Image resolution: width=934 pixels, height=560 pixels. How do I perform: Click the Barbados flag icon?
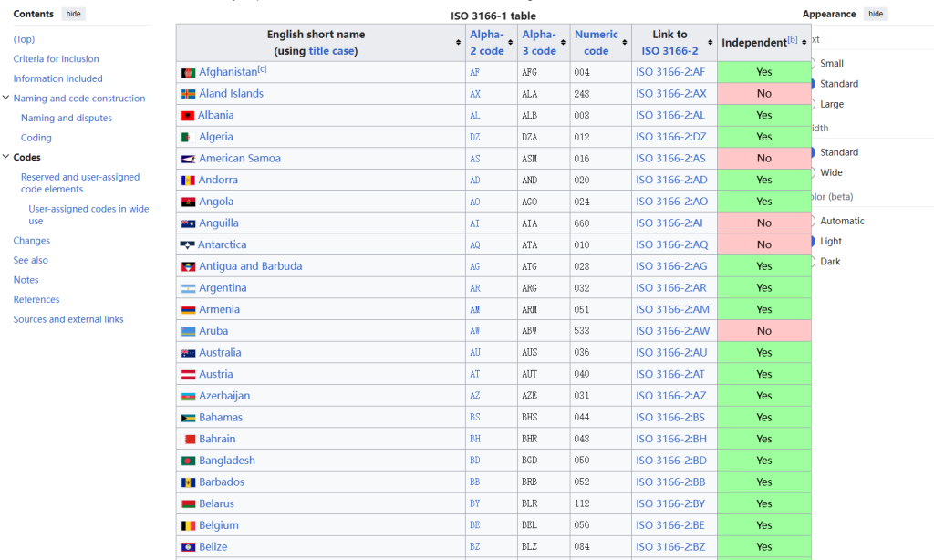[x=188, y=482]
